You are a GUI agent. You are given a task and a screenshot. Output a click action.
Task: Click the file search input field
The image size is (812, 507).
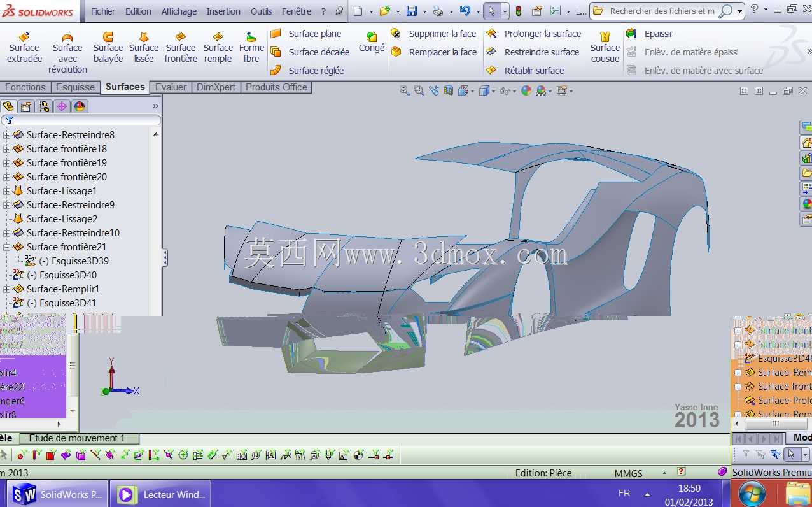pos(662,11)
